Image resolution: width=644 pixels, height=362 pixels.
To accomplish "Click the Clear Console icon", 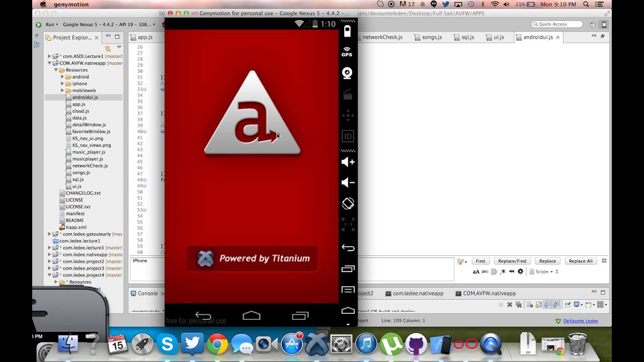I will pos(530,305).
